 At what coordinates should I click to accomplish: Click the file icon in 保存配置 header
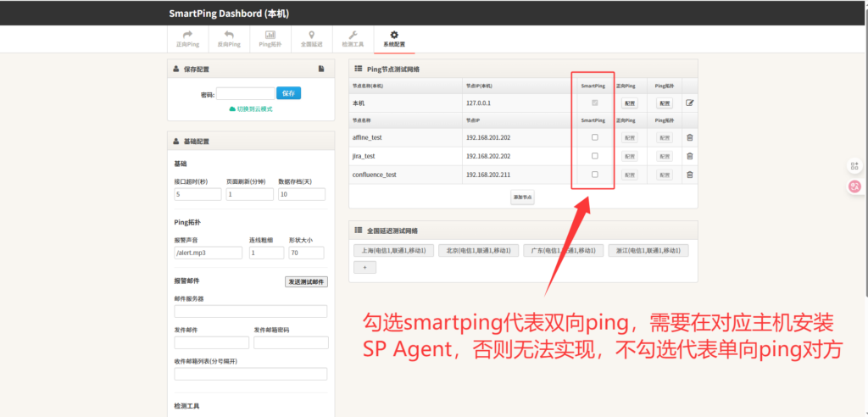coord(321,69)
